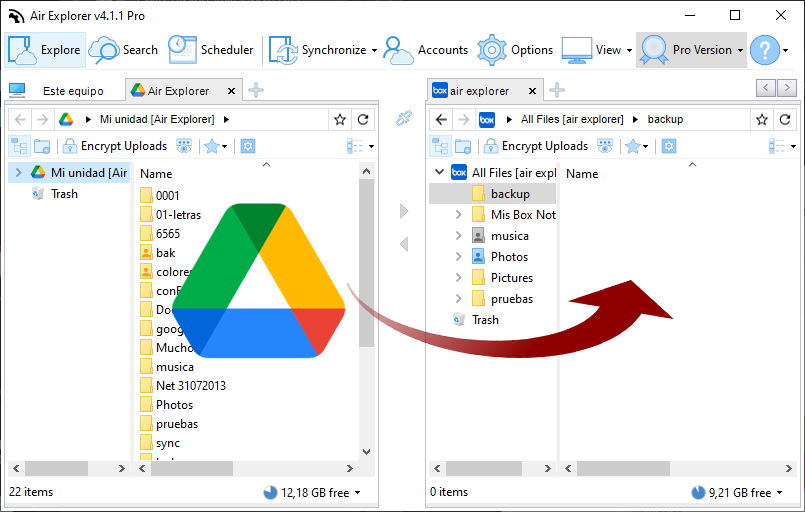Refresh the left Google Drive pane

coord(363,120)
